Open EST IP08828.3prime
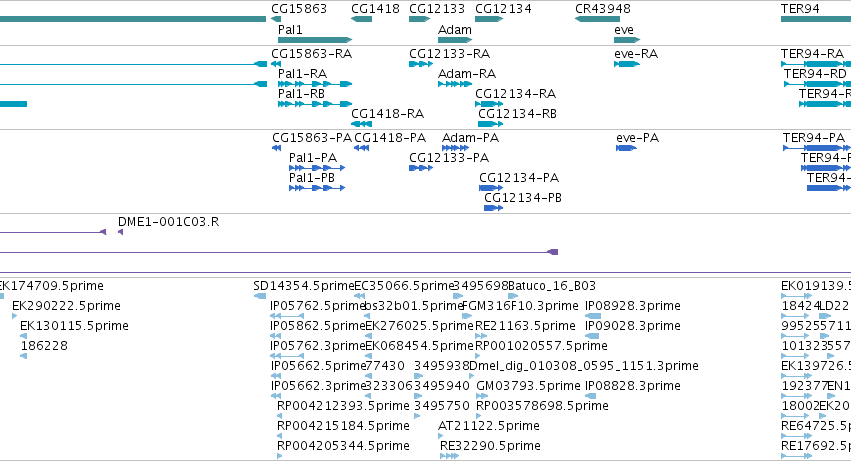 point(633,387)
